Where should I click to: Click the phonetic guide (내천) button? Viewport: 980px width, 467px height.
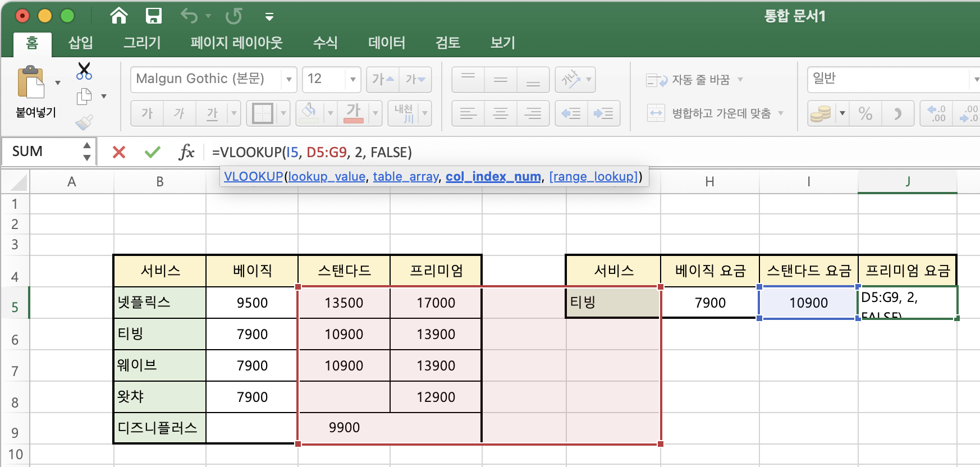tap(404, 113)
